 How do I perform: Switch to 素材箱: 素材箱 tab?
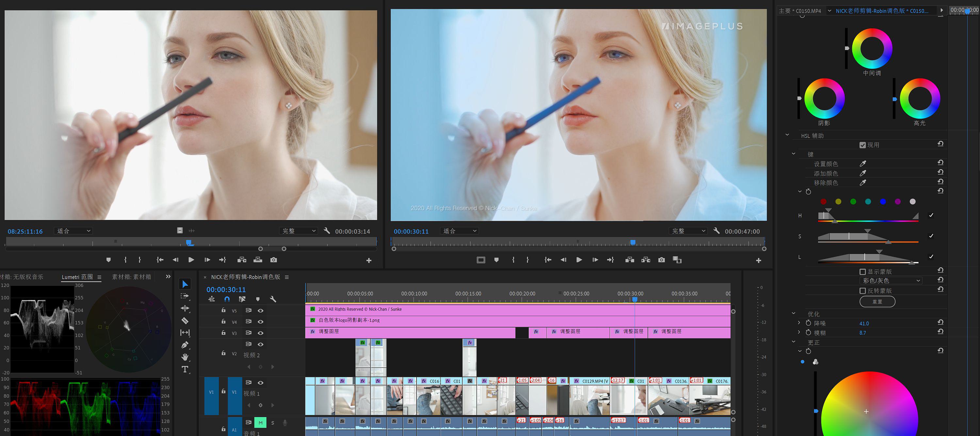point(131,277)
